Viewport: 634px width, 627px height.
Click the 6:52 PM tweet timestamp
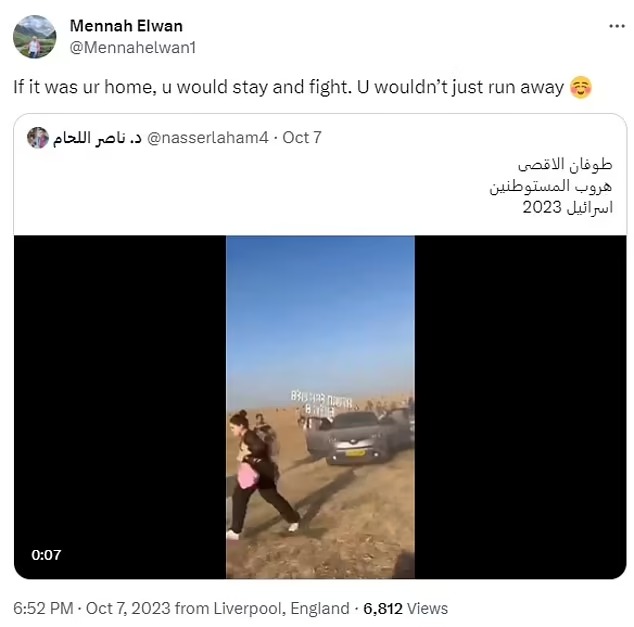click(43, 608)
